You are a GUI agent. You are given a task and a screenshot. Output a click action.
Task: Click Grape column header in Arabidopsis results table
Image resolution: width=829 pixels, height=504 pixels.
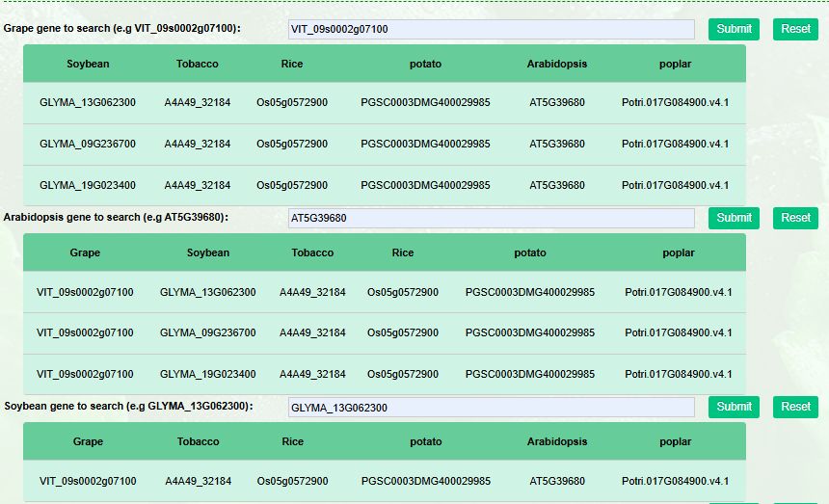tap(85, 253)
